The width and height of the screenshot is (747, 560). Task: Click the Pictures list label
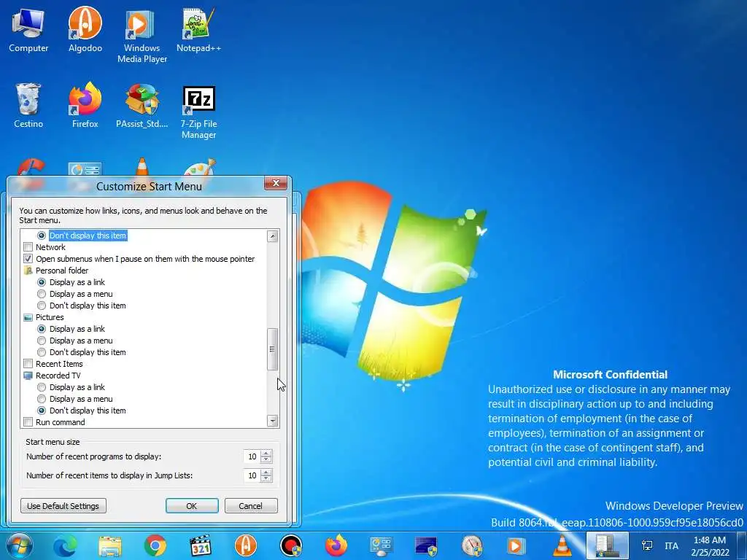pyautogui.click(x=50, y=317)
